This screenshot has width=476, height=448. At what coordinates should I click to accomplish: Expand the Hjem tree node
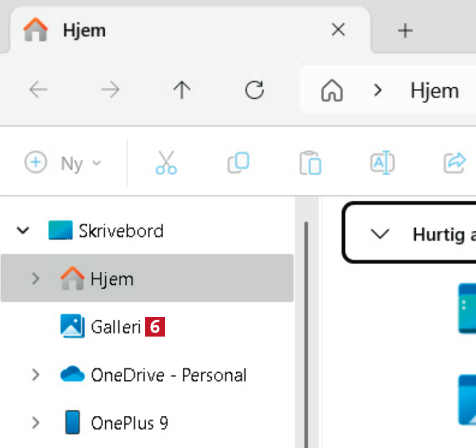point(35,278)
